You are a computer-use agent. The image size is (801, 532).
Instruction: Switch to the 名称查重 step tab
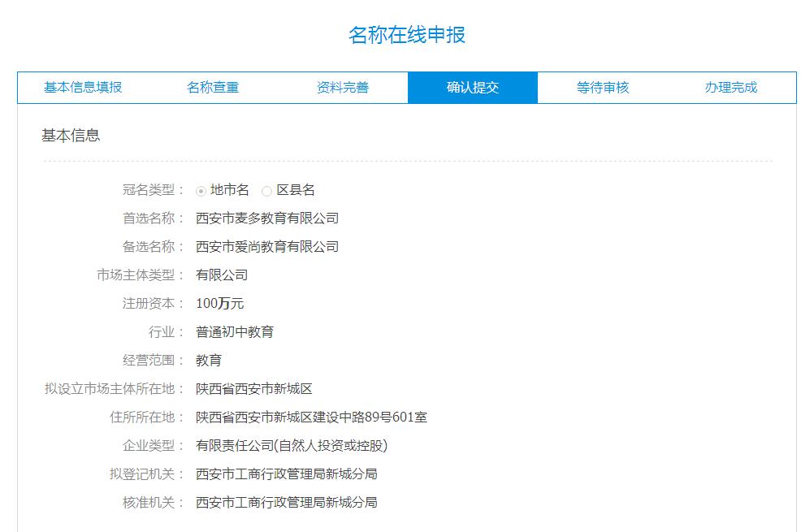coord(213,87)
